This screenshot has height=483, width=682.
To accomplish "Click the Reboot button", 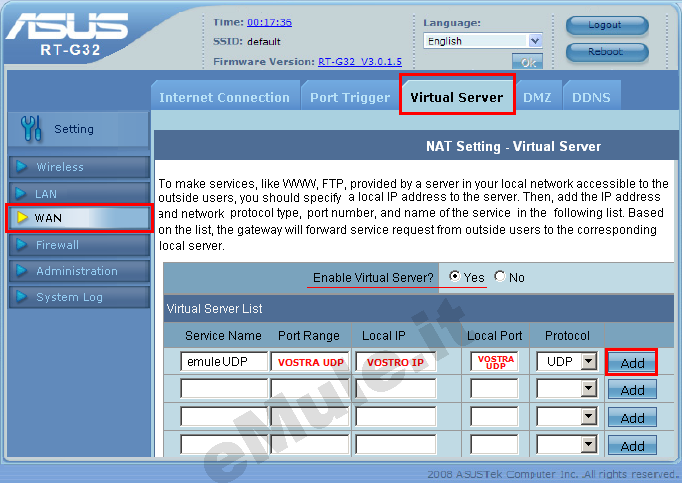I will 607,52.
